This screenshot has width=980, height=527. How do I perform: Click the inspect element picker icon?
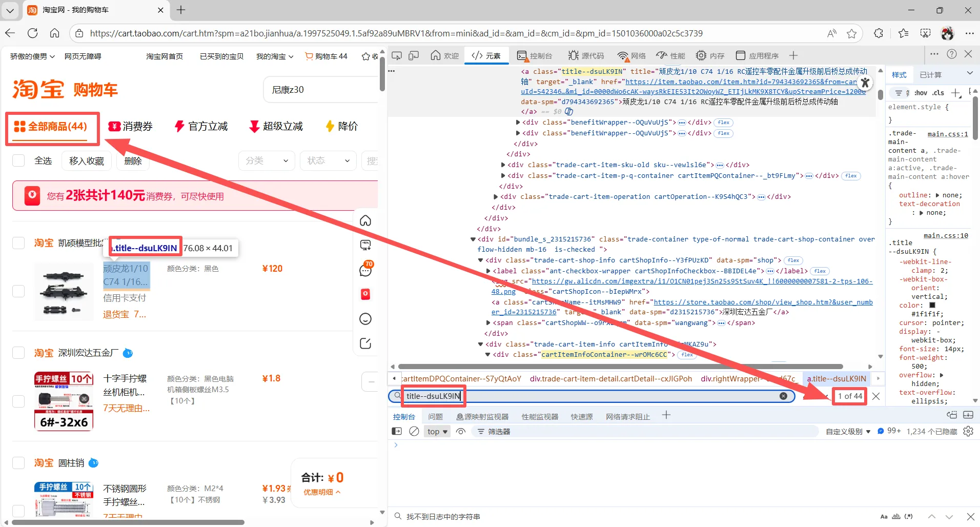point(397,55)
